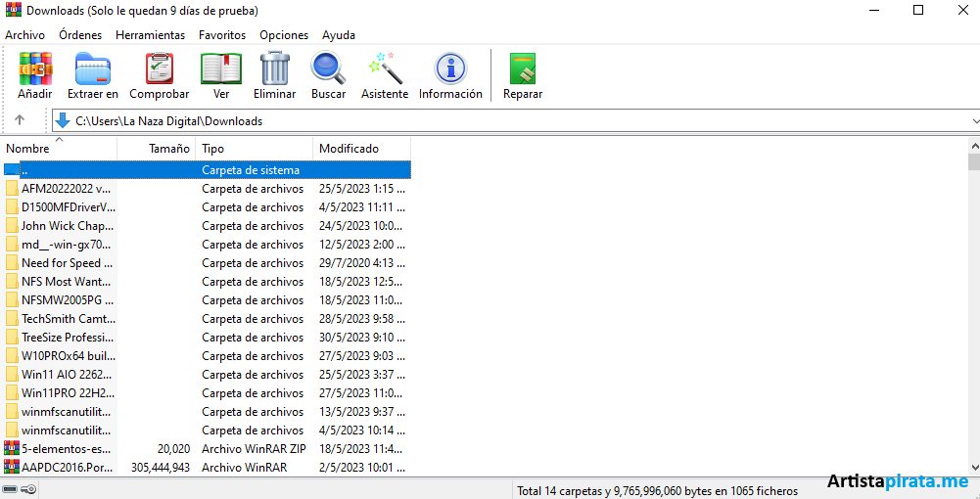Click the Buscar magnifier icon
Viewport: 980px width, 499px height.
(328, 68)
